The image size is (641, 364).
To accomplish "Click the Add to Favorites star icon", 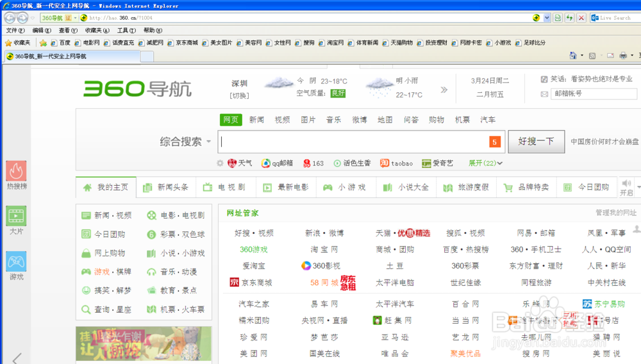I will (x=43, y=42).
